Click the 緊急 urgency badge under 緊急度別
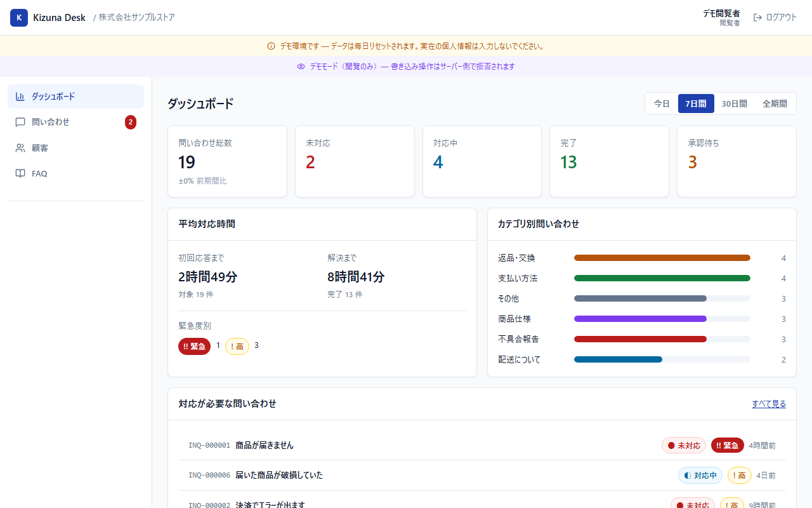 (x=194, y=346)
